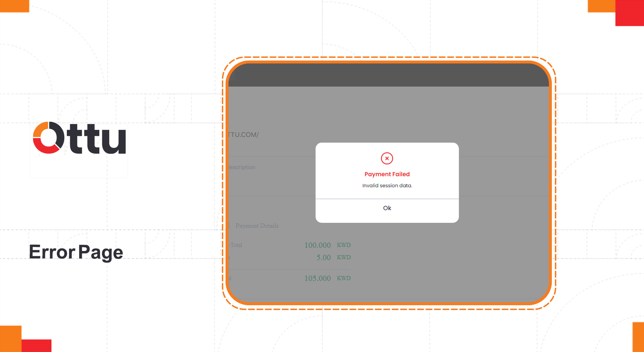
Task: Click the description field on the grayed page
Action: coord(242,167)
